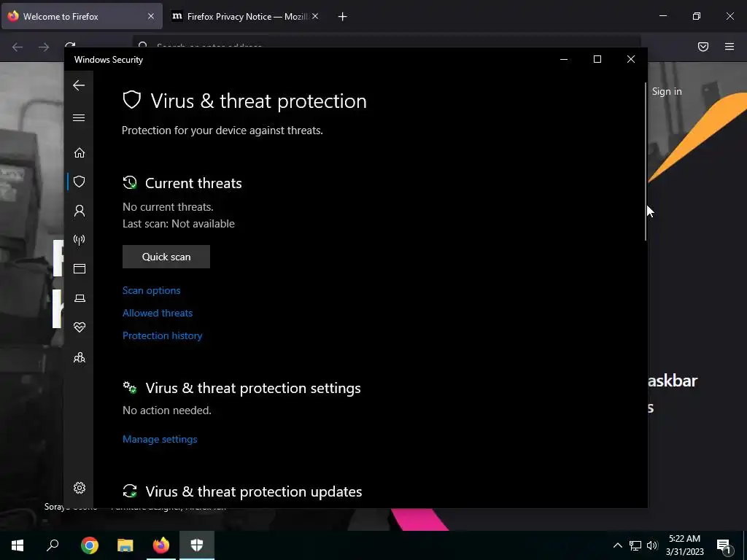Open the Windows Security hamburger menu

[79, 117]
